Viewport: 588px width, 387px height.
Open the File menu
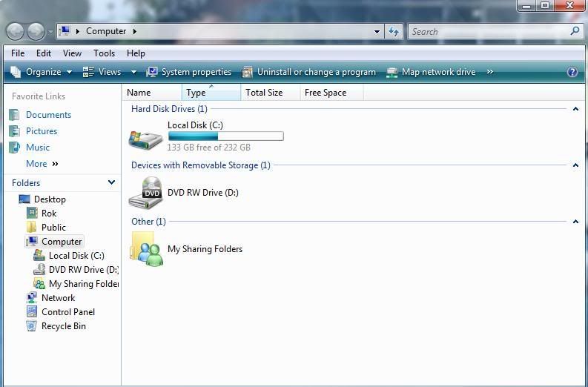(18, 53)
